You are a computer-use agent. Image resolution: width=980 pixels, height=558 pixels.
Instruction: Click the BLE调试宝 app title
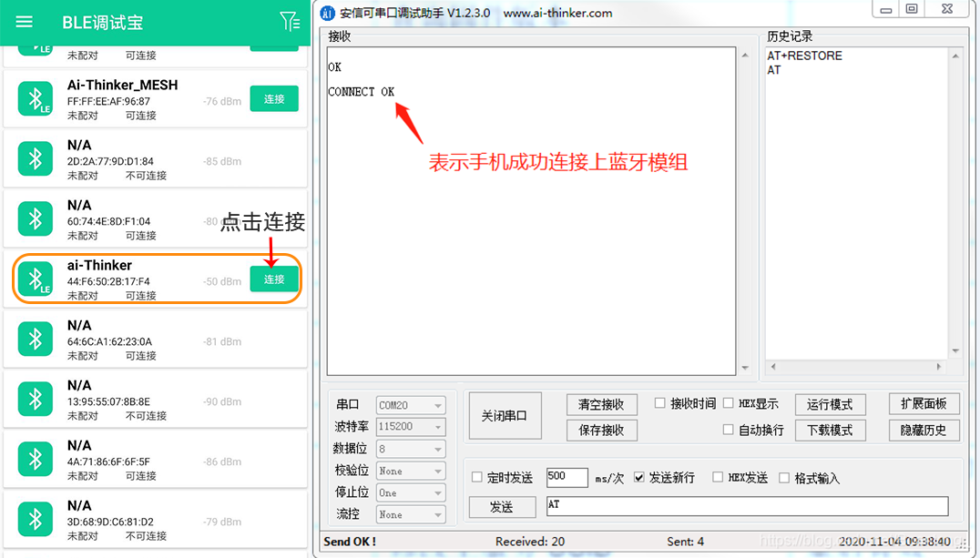pyautogui.click(x=103, y=23)
